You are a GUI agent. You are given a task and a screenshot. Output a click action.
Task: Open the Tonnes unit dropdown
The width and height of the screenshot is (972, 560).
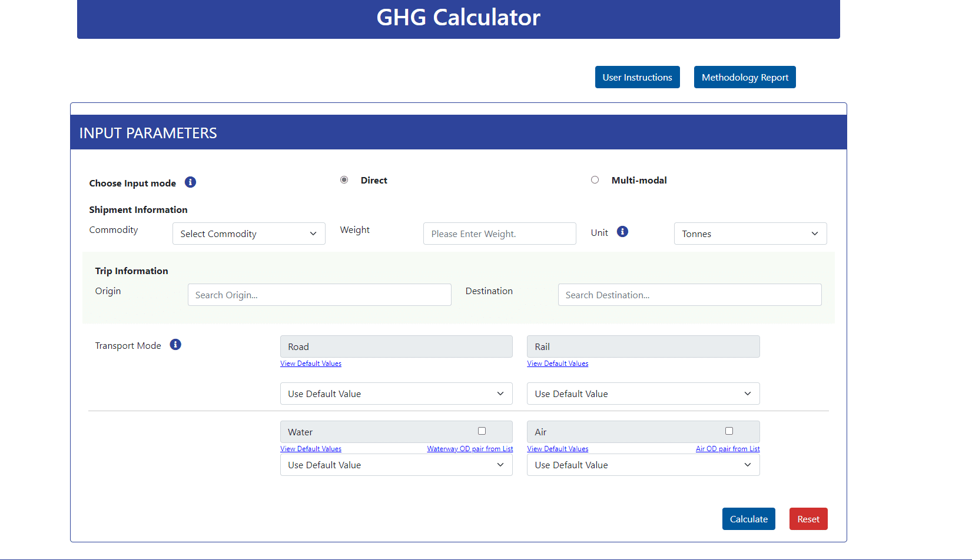pyautogui.click(x=750, y=234)
